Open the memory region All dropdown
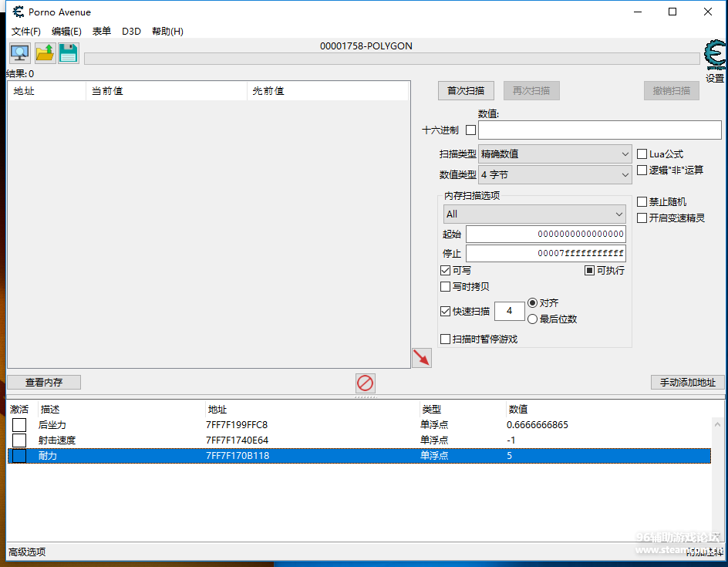Screen dimensions: 728x567 pos(534,214)
